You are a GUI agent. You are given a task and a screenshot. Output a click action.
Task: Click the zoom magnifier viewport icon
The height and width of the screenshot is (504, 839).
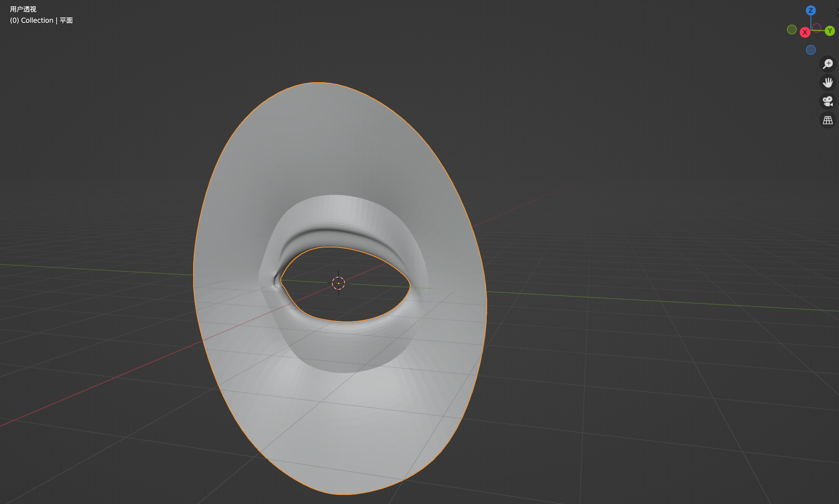click(827, 64)
